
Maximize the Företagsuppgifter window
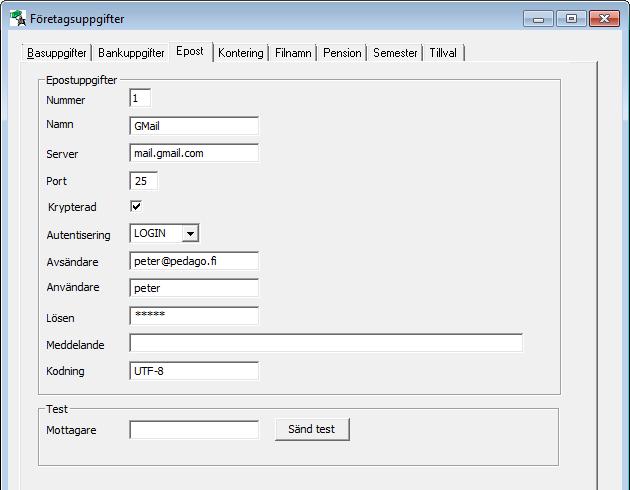pyautogui.click(x=571, y=19)
